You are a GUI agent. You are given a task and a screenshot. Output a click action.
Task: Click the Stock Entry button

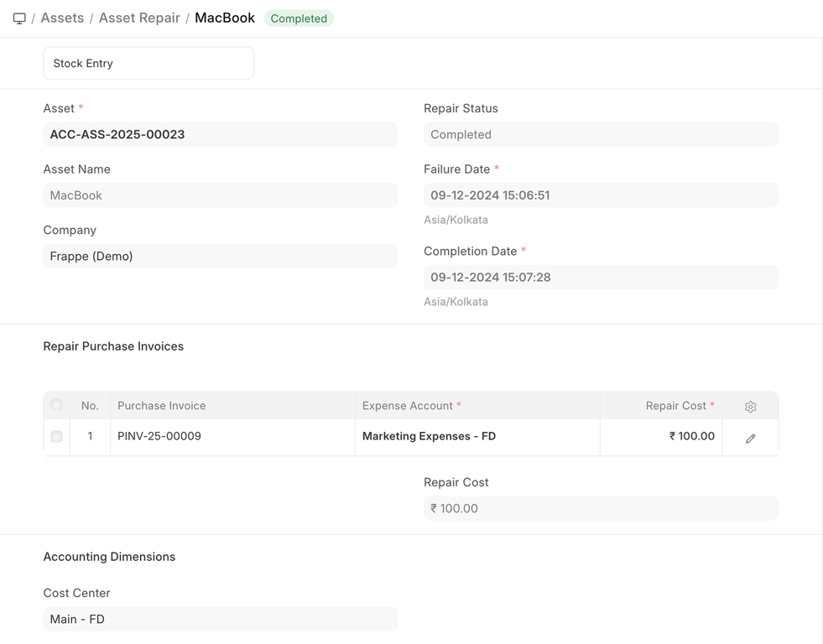tap(148, 64)
